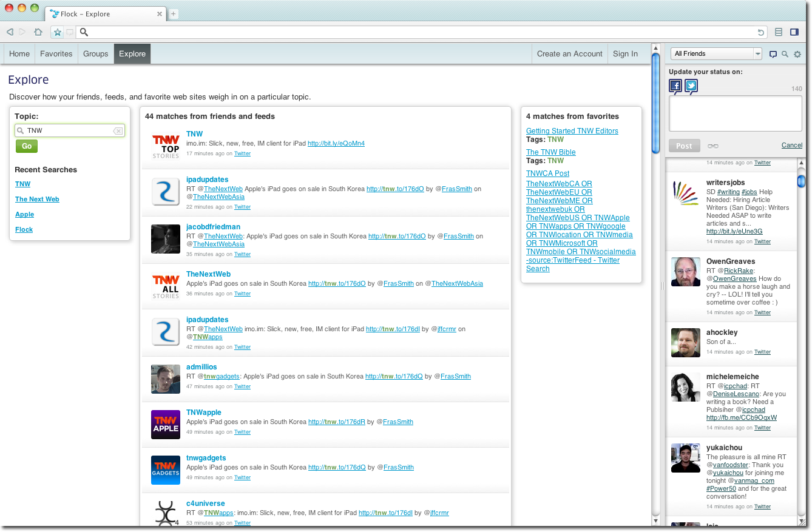This screenshot has height=532, width=812.
Task: Click the OwenGreaves avatar in sidebar
Action: pos(686,272)
